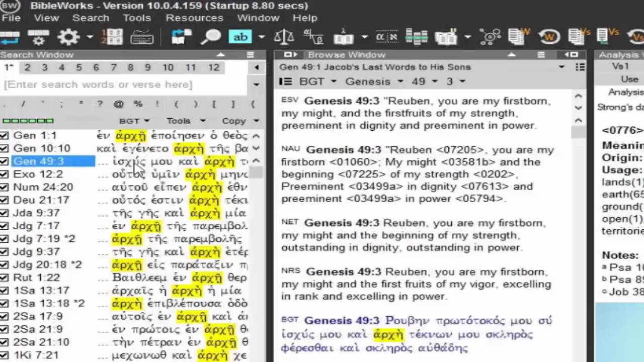Screen dimensions: 644x362
Task: Open the Search menu
Action: tap(91, 18)
